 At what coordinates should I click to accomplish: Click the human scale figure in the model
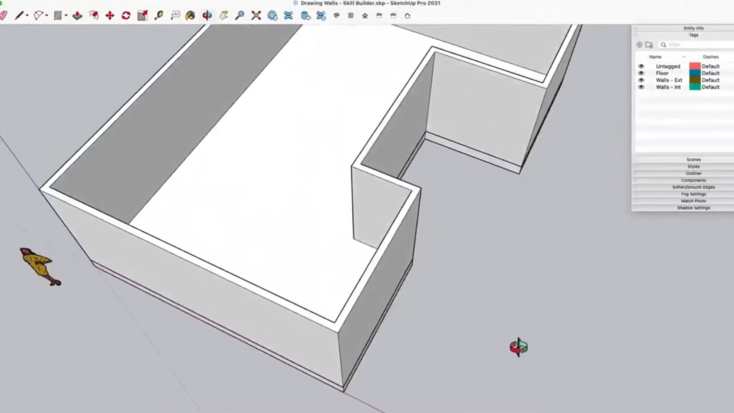40,266
